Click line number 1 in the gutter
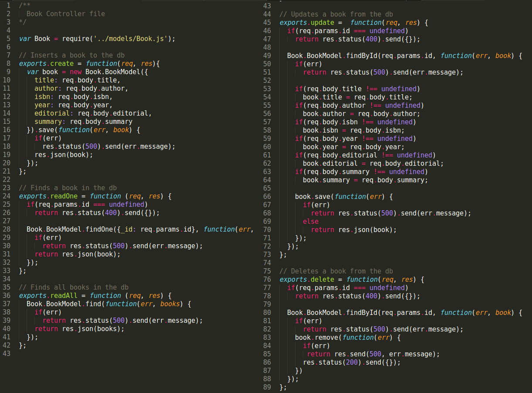The width and height of the screenshot is (532, 393). coord(8,5)
